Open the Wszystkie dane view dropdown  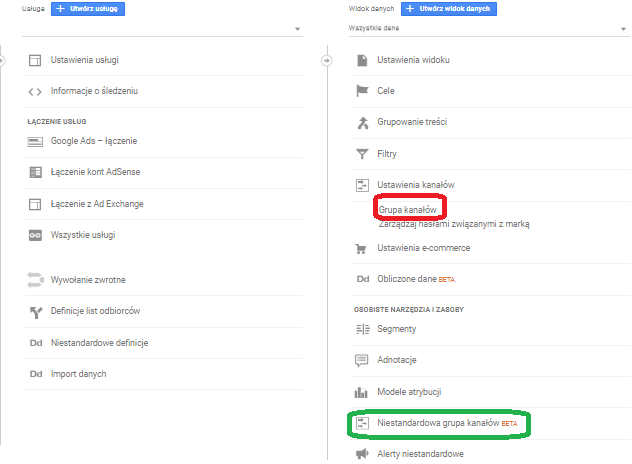[x=624, y=30]
